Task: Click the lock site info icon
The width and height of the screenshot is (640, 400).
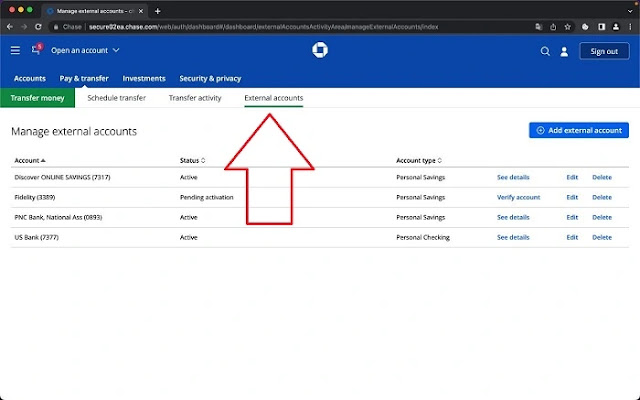Action: (x=56, y=27)
